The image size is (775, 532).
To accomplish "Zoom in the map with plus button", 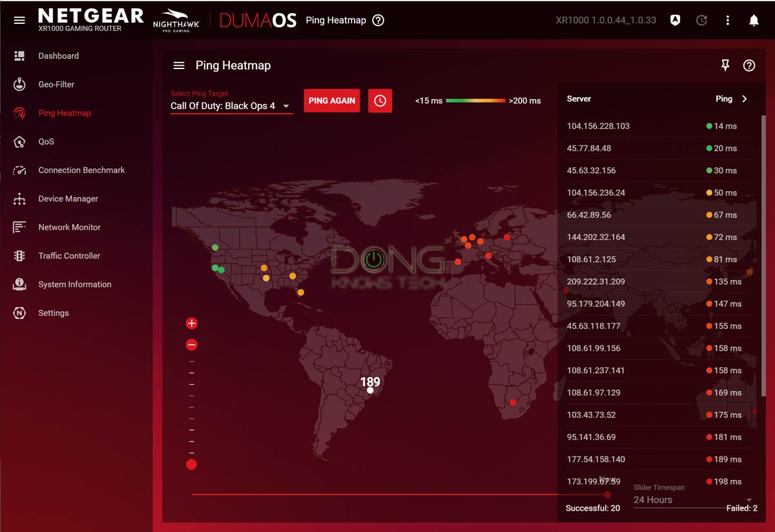I will (x=191, y=323).
